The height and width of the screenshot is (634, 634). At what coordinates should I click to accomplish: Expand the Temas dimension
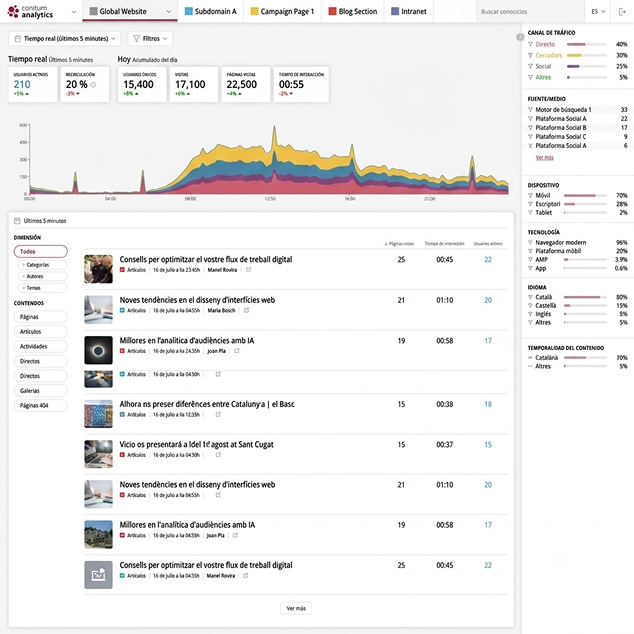42,288
